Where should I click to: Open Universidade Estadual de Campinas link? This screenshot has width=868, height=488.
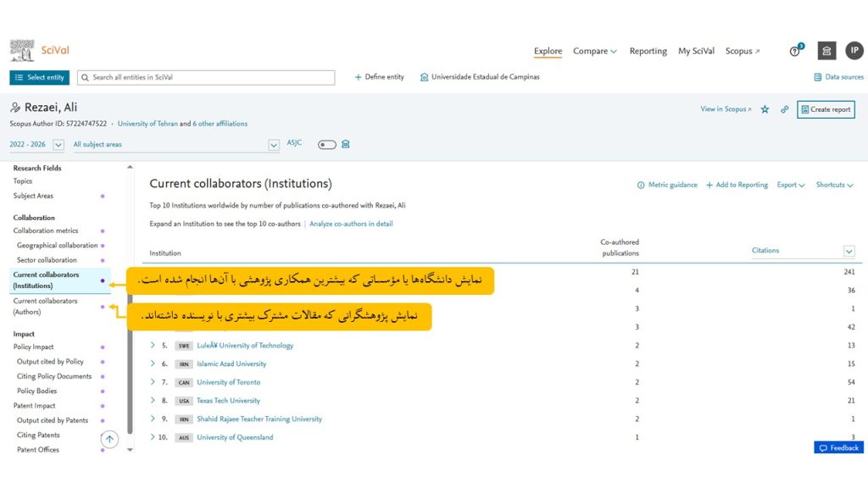tap(480, 77)
